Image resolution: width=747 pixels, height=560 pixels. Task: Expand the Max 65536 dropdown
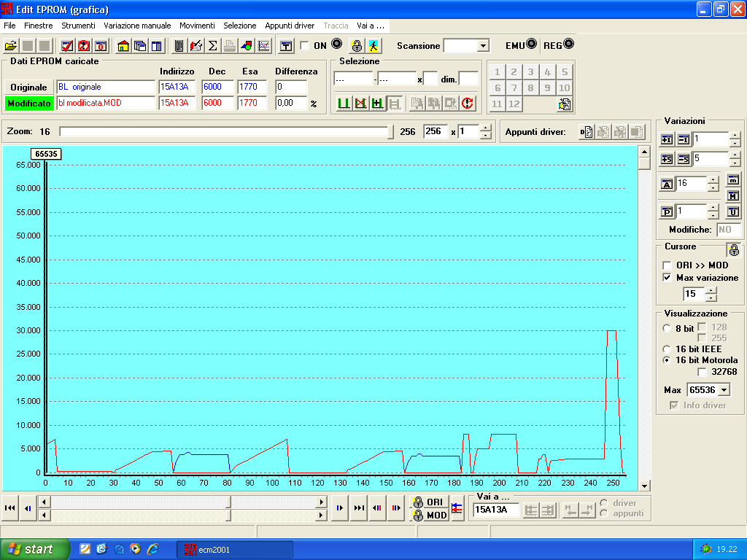pos(724,390)
